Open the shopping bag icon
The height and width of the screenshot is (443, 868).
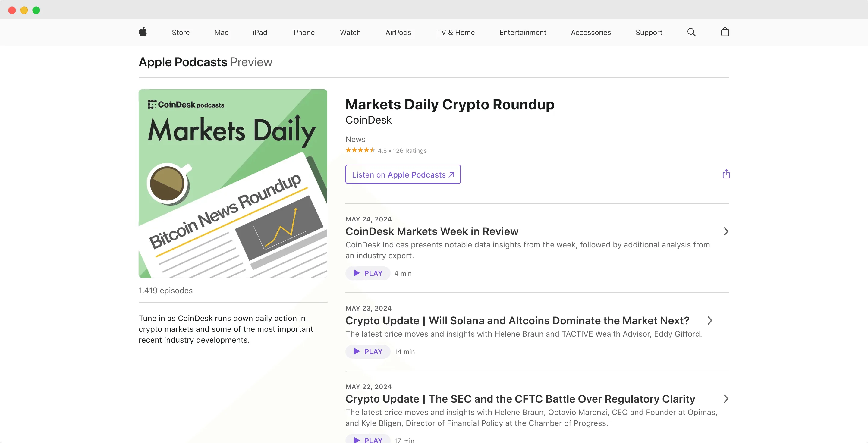(725, 32)
